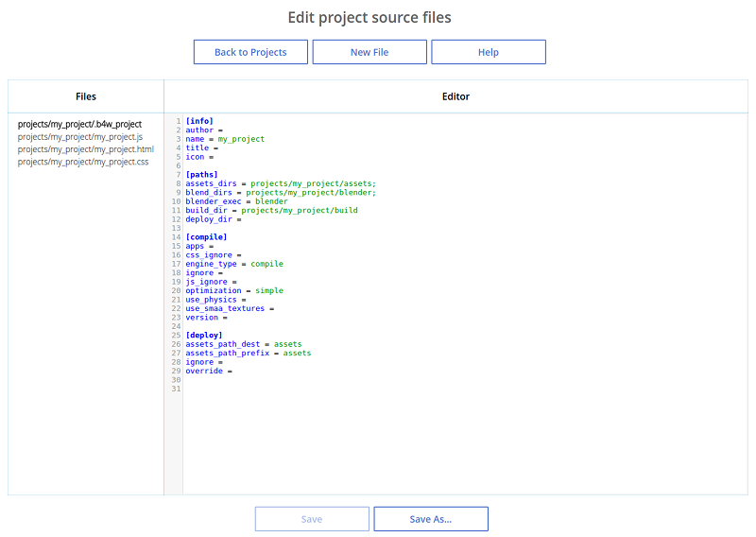Click the Back to Projects button
Image resolution: width=756 pixels, height=537 pixels.
point(250,52)
